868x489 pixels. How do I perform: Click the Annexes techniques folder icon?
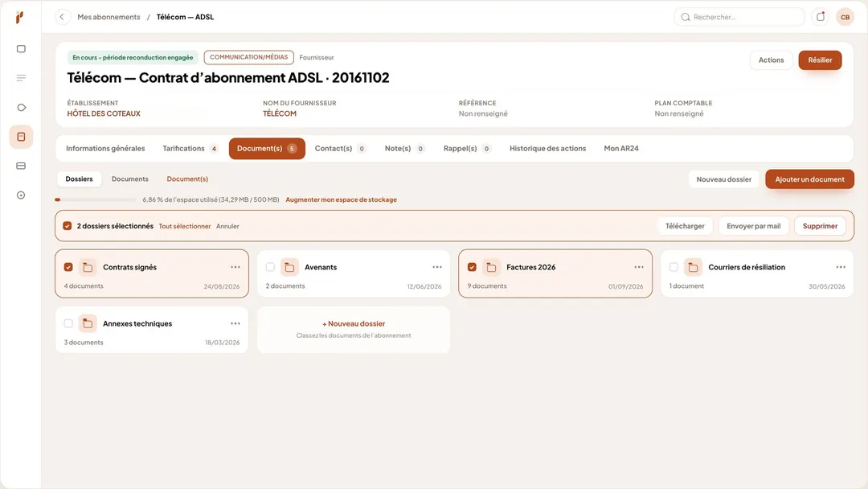click(x=88, y=323)
